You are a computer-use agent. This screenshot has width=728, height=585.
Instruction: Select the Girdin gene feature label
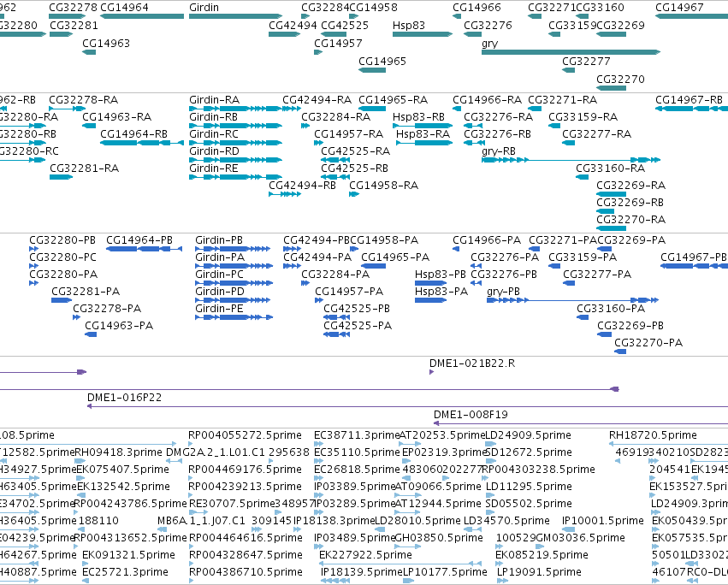point(204,8)
